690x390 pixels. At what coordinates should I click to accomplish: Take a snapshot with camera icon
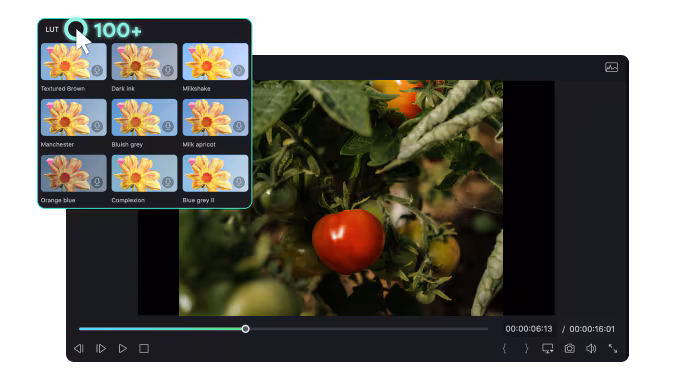(569, 349)
